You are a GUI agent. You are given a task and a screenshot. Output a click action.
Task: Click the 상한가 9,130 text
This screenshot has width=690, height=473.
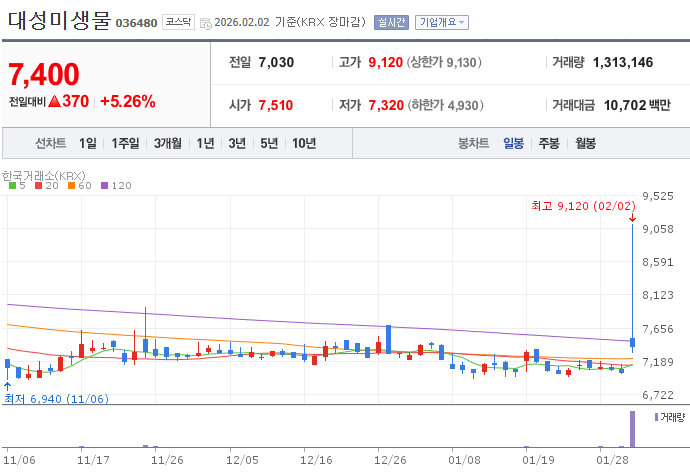point(444,62)
